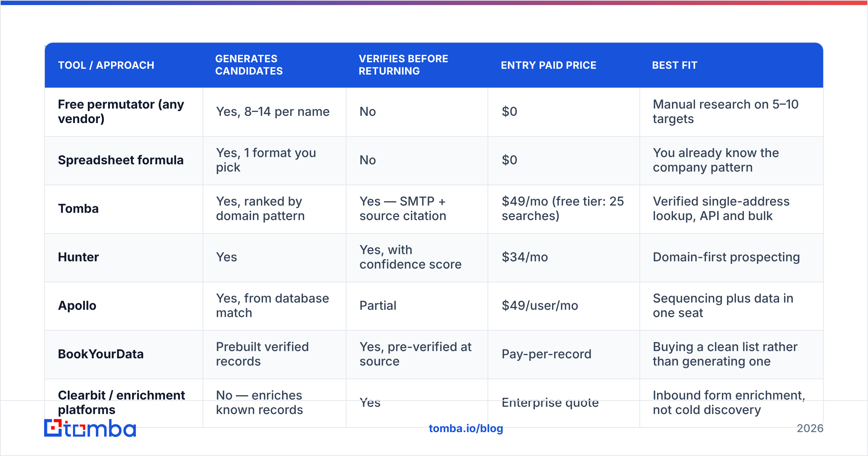Select the "$34/mo" price cell
Image resolution: width=868 pixels, height=456 pixels.
(525, 257)
